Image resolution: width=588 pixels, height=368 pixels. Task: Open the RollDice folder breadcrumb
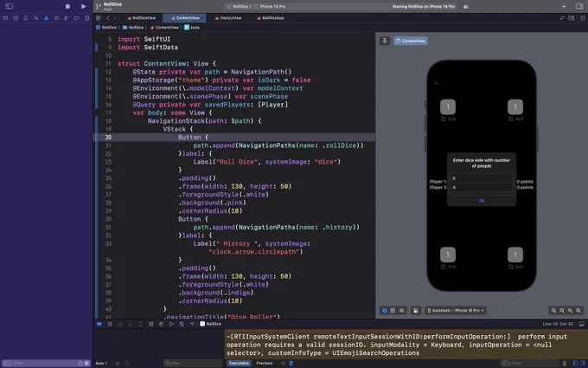(133, 28)
